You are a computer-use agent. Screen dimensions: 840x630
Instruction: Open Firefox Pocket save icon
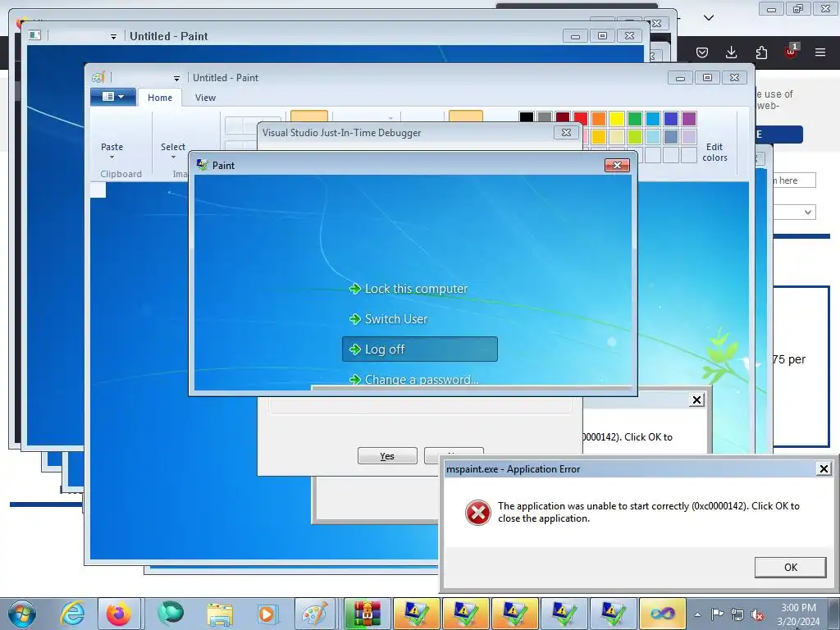[702, 52]
